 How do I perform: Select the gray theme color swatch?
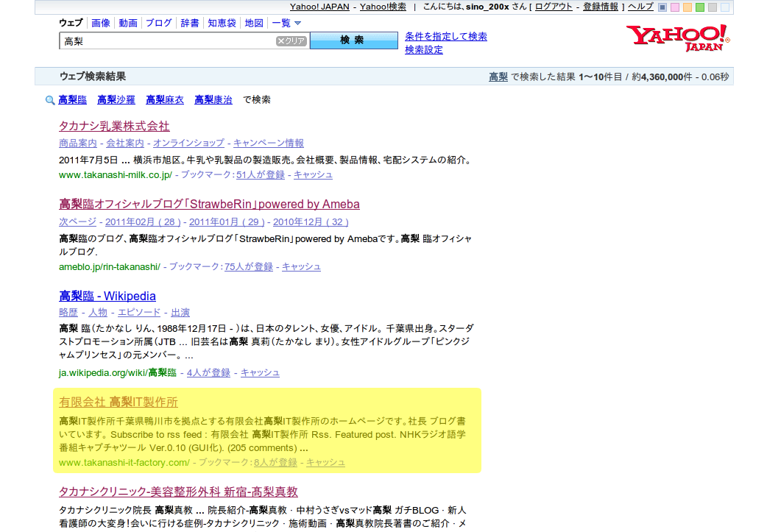coord(713,7)
